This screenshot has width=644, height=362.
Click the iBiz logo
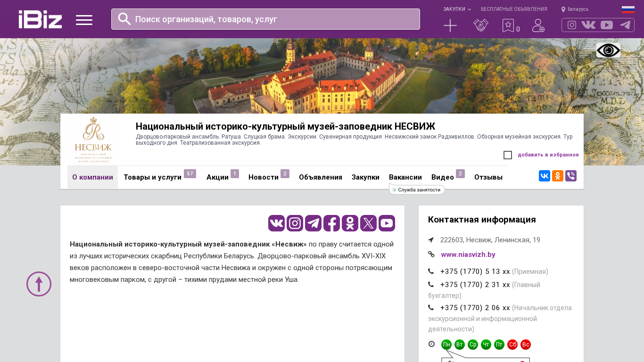tap(40, 19)
